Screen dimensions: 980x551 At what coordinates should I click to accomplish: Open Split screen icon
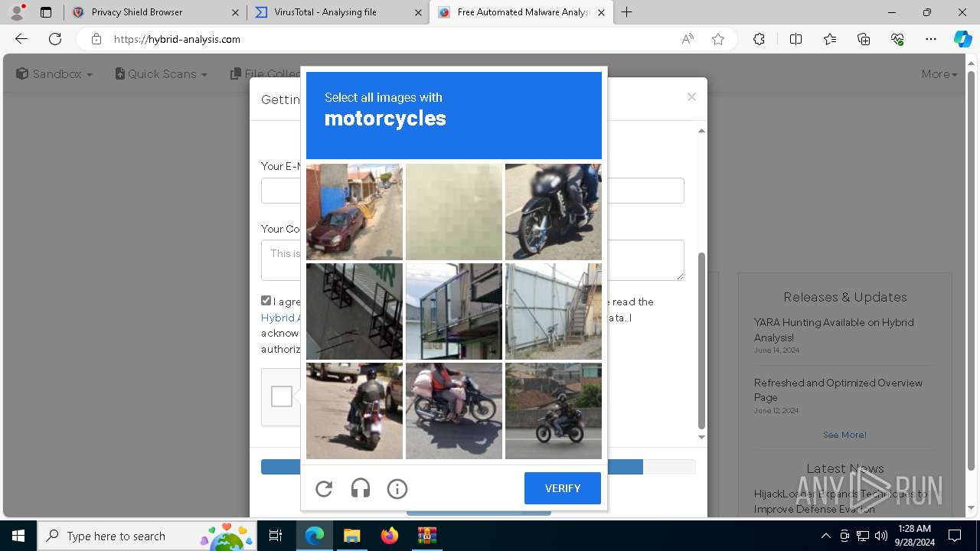pyautogui.click(x=795, y=39)
